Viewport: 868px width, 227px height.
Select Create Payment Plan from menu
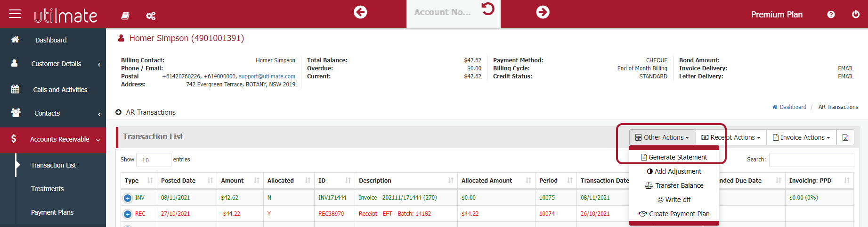tap(674, 214)
